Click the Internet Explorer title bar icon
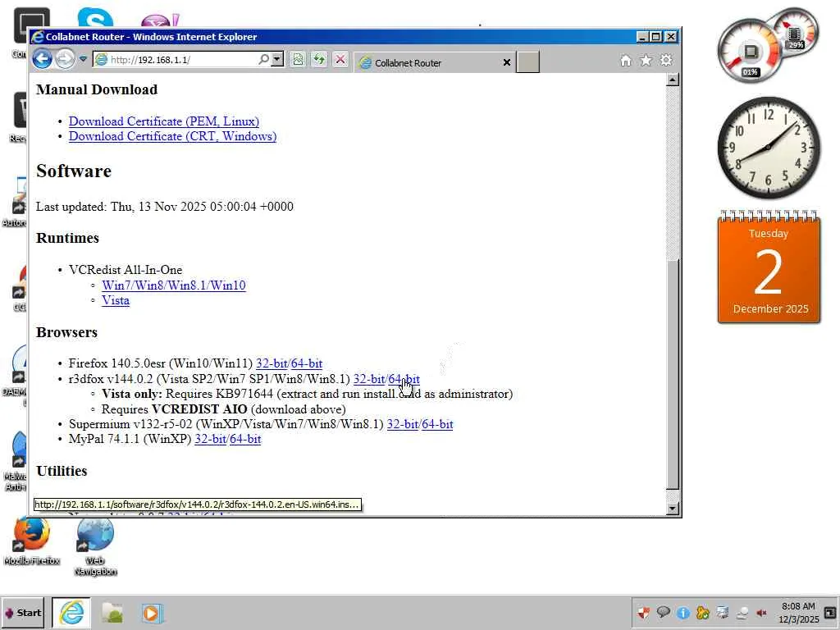This screenshot has width=840, height=630. (x=38, y=37)
